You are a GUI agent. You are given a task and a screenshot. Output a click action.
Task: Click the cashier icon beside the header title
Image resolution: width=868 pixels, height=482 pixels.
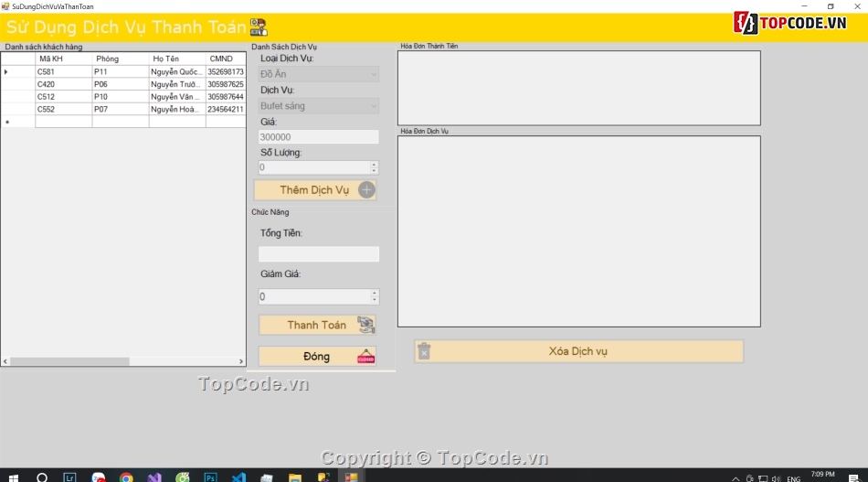(x=259, y=27)
